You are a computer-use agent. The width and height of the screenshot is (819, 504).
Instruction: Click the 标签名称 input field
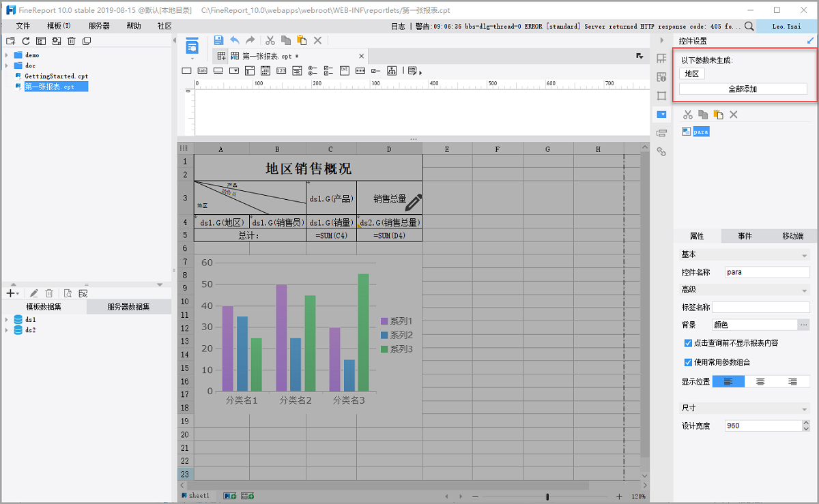(761, 308)
